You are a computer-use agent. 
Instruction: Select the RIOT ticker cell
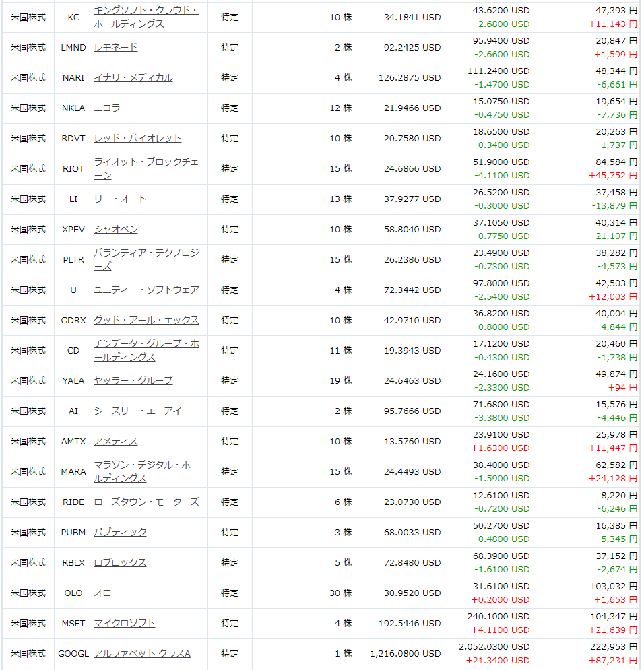pyautogui.click(x=73, y=169)
